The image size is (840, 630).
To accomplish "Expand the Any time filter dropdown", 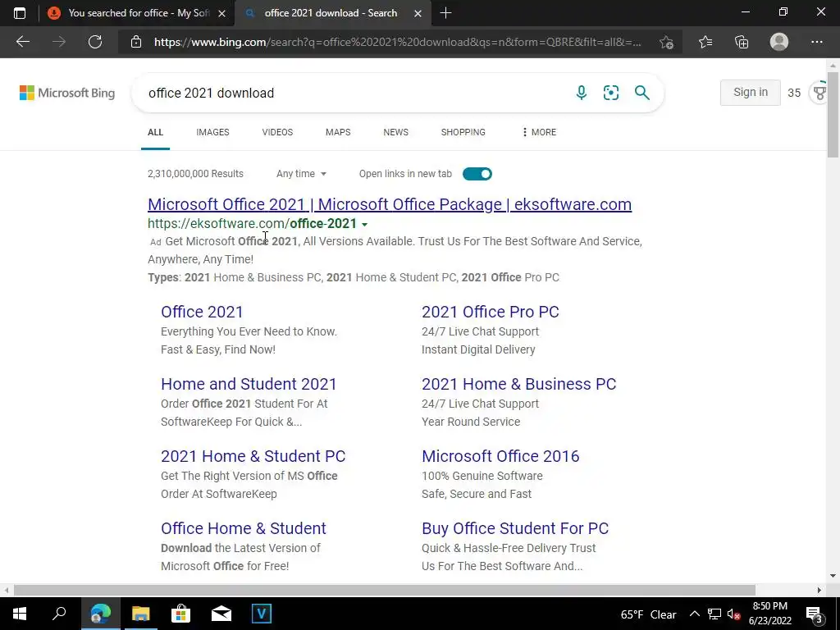I will [x=301, y=174].
